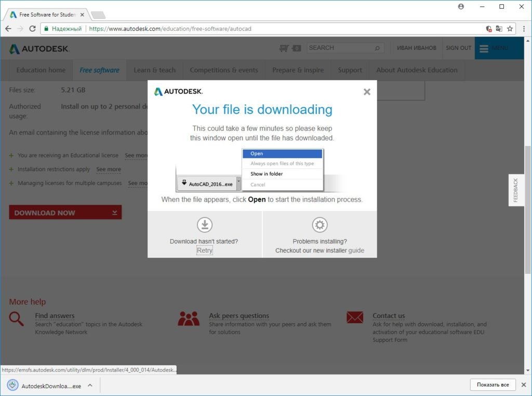This screenshot has height=396, width=532.
Task: Click See more next to Installation restrictions
Action: 109,169
